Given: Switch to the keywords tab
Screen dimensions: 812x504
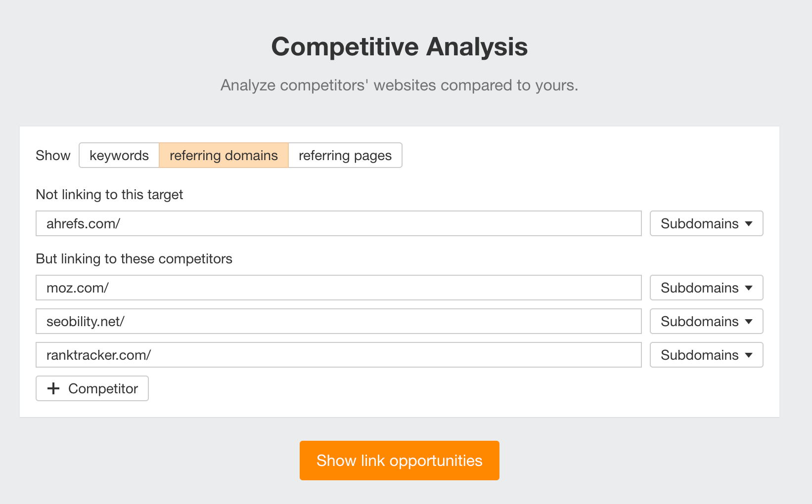Looking at the screenshot, I should click(119, 155).
